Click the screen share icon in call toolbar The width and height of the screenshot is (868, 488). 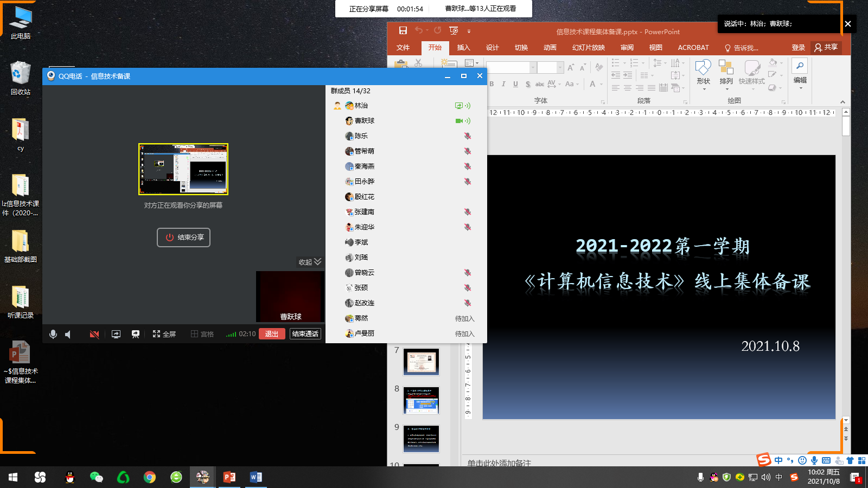116,334
